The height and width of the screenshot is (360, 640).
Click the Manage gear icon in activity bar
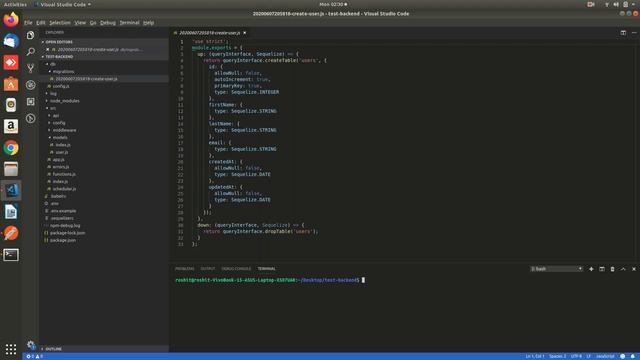click(31, 345)
